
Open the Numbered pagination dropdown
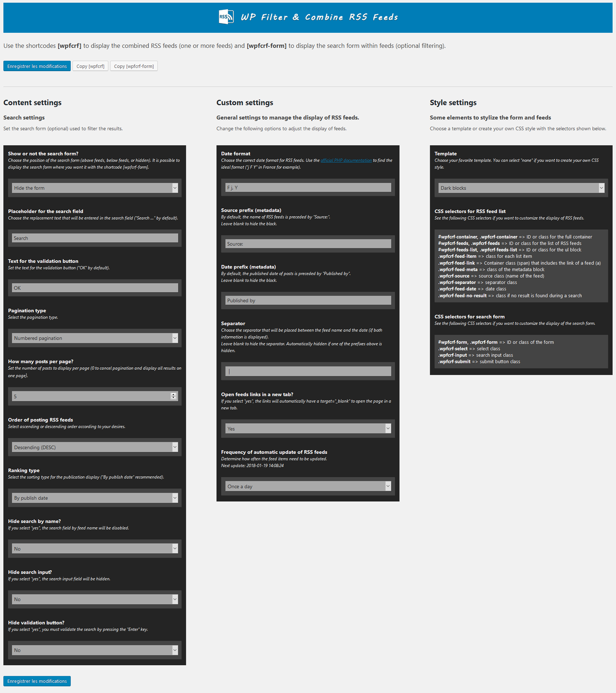point(95,338)
